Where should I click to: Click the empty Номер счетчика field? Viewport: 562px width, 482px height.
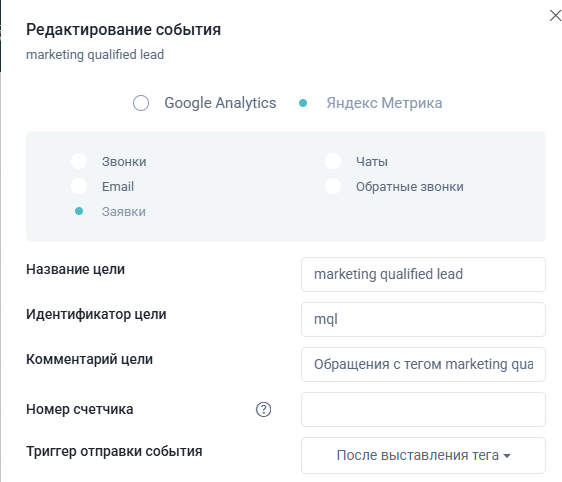[x=423, y=409]
